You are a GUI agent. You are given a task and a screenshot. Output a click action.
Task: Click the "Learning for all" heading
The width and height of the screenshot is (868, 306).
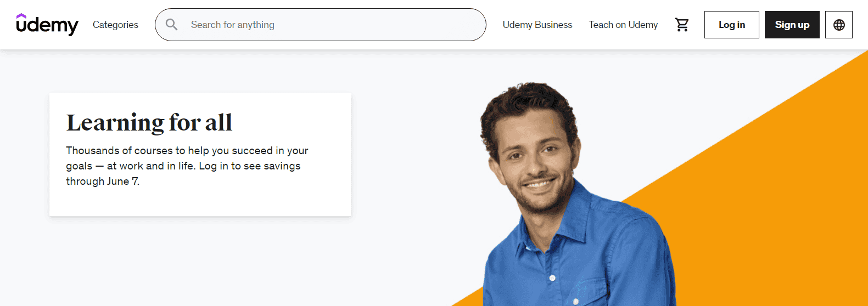pos(149,123)
